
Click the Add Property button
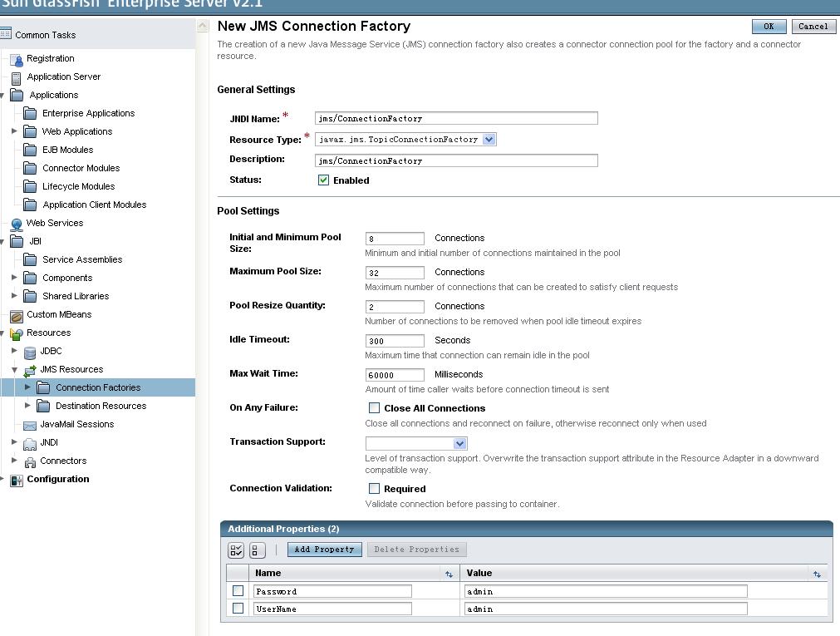point(325,550)
